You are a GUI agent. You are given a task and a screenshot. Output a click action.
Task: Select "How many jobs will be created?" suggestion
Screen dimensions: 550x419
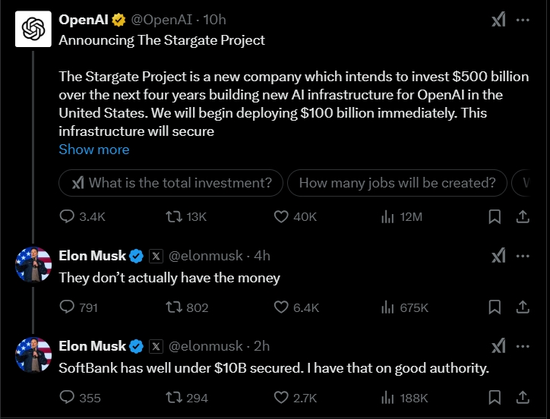(x=397, y=183)
